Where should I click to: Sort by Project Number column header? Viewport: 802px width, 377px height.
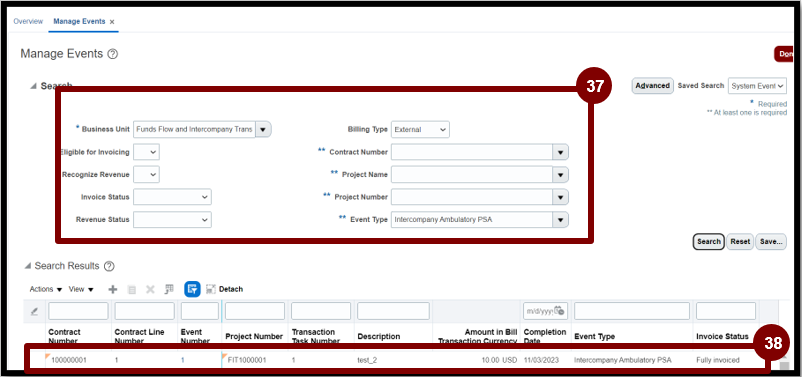pos(254,337)
